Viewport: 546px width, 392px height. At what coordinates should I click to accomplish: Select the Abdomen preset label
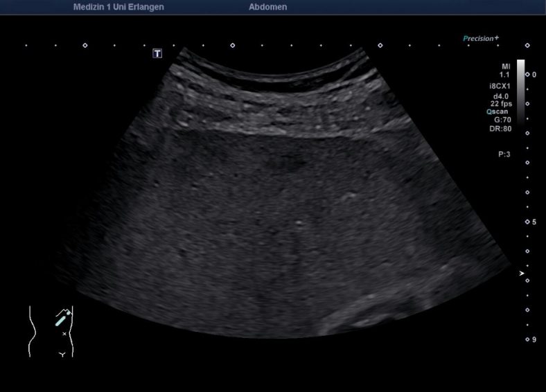pyautogui.click(x=267, y=7)
